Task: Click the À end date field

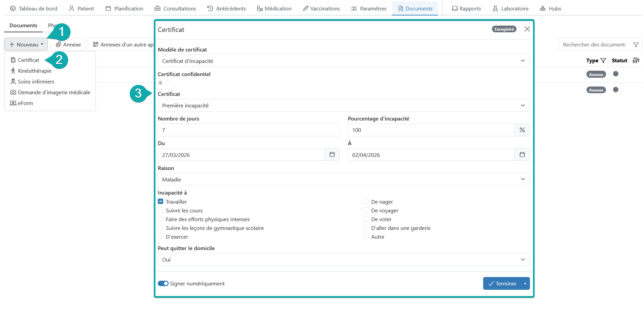Action: coord(431,154)
